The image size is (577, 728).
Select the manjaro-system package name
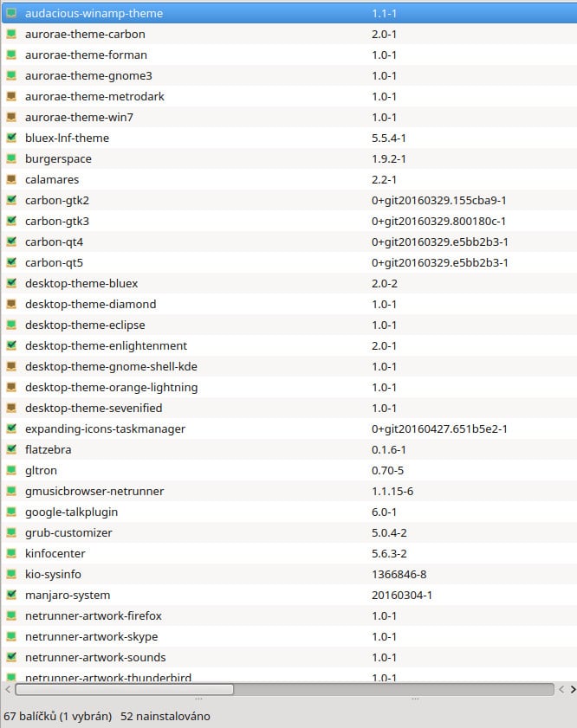(68, 596)
